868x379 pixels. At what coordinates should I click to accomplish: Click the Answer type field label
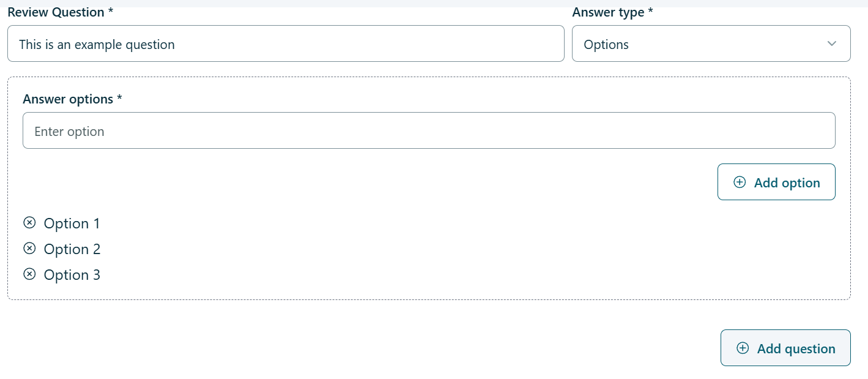click(x=608, y=12)
